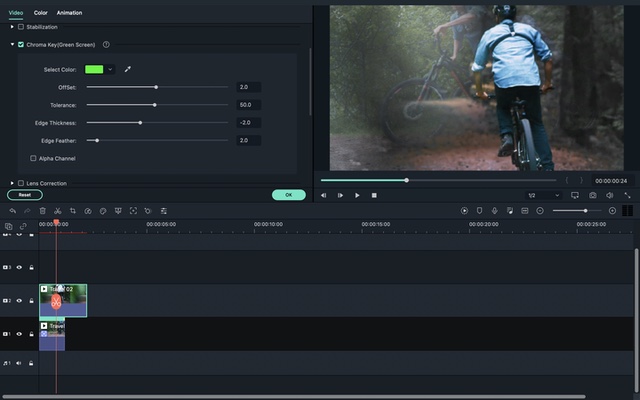The height and width of the screenshot is (400, 640).
Task: Enable the Alpha Channel checkbox
Action: click(x=33, y=158)
